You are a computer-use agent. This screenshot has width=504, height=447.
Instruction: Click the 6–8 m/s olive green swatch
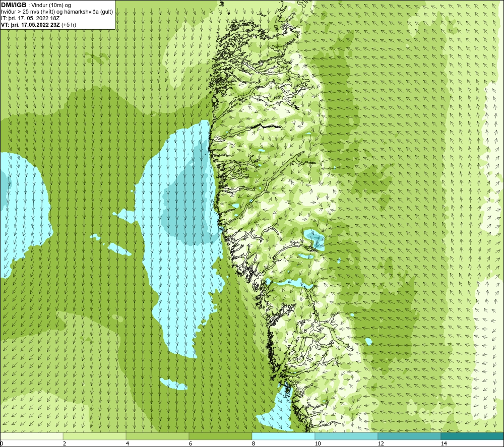[x=221, y=436]
